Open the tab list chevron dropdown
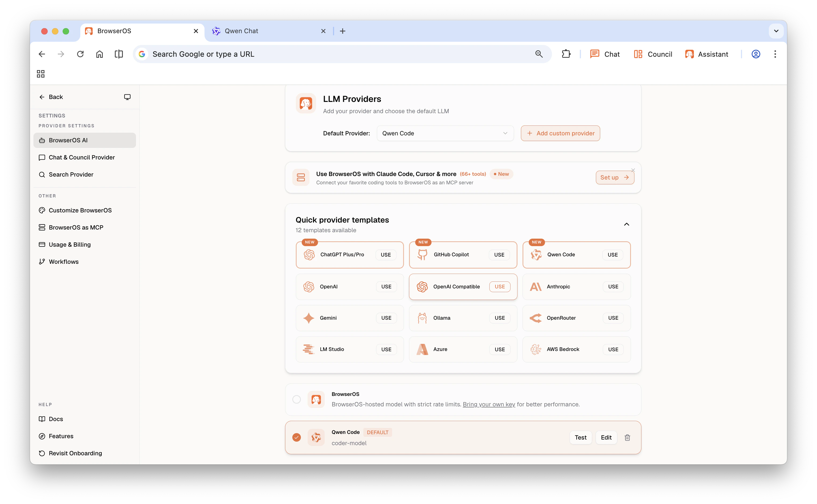This screenshot has width=817, height=504. 776,31
